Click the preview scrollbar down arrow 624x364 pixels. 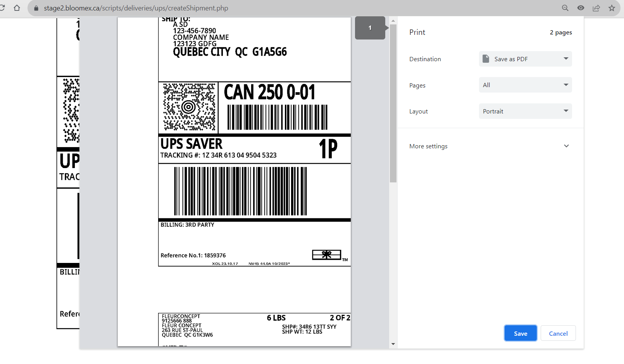(393, 344)
